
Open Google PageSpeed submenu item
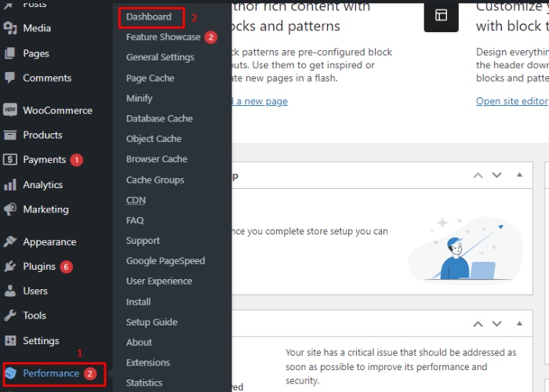tap(165, 261)
